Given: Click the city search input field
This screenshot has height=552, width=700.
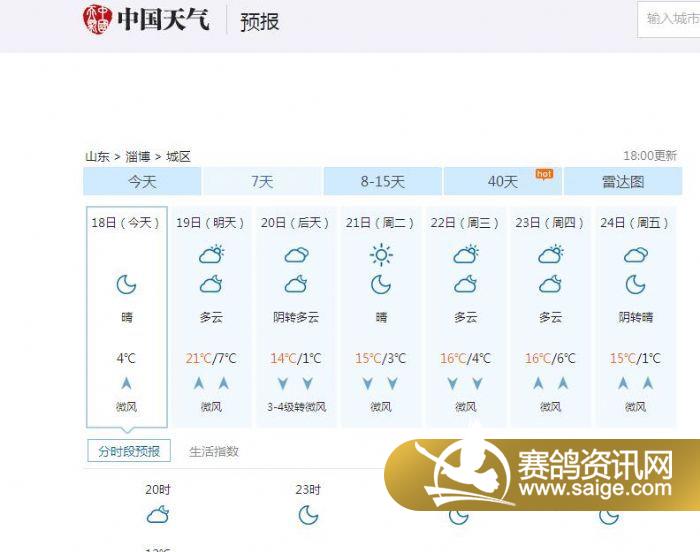Looking at the screenshot, I should (x=670, y=19).
